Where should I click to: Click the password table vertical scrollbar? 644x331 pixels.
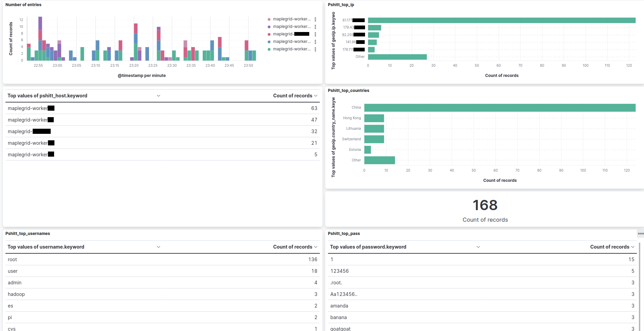pos(640,286)
